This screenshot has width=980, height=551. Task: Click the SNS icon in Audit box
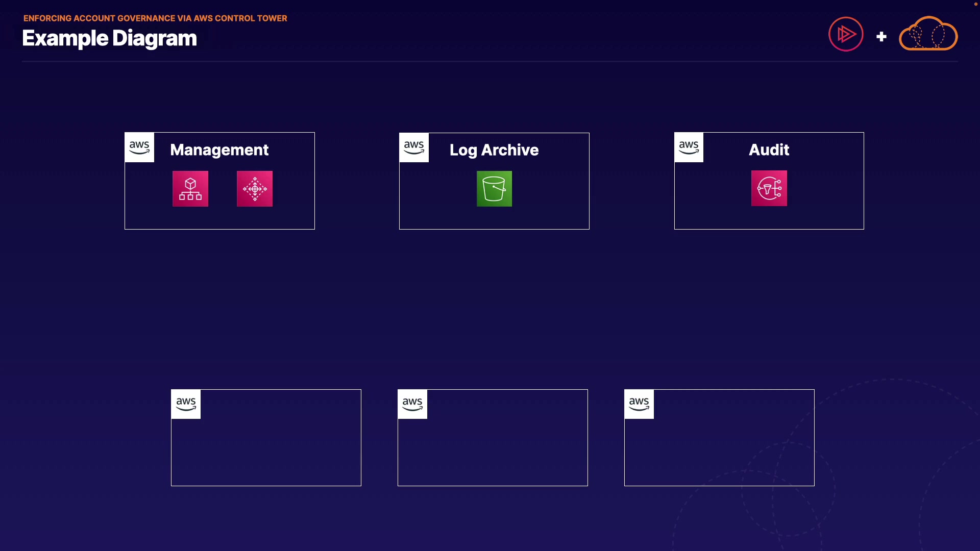(x=769, y=188)
